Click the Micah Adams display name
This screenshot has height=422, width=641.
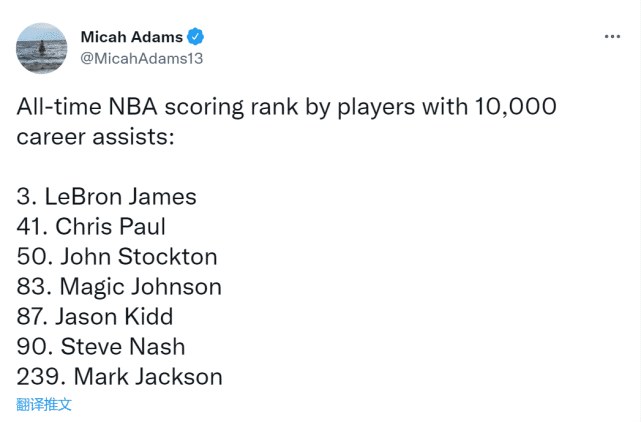tap(131, 37)
